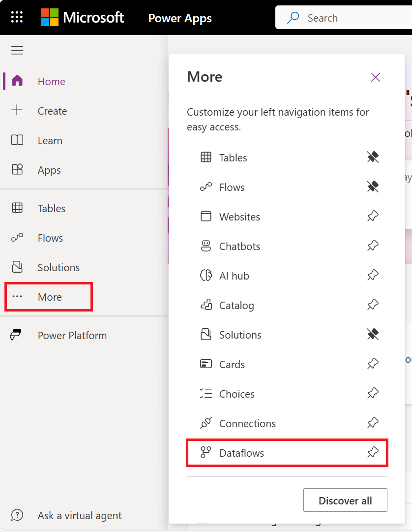Pin Websites to the navigation

[373, 216]
